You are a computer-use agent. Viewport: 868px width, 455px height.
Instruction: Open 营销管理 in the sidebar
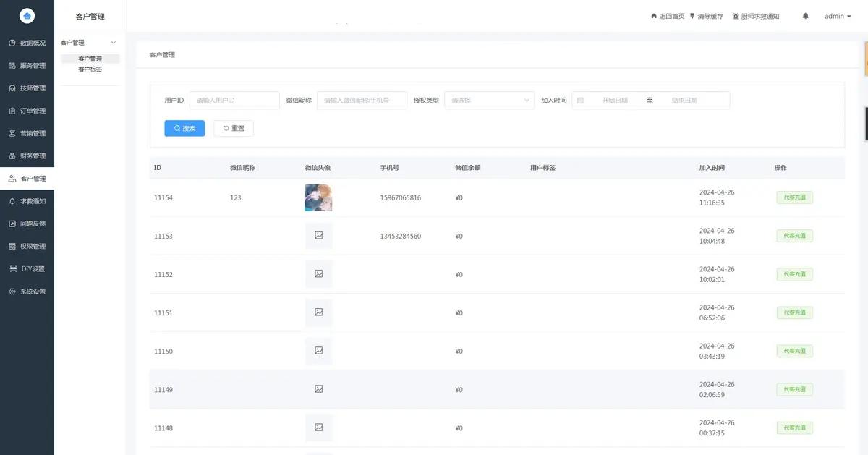click(x=27, y=133)
